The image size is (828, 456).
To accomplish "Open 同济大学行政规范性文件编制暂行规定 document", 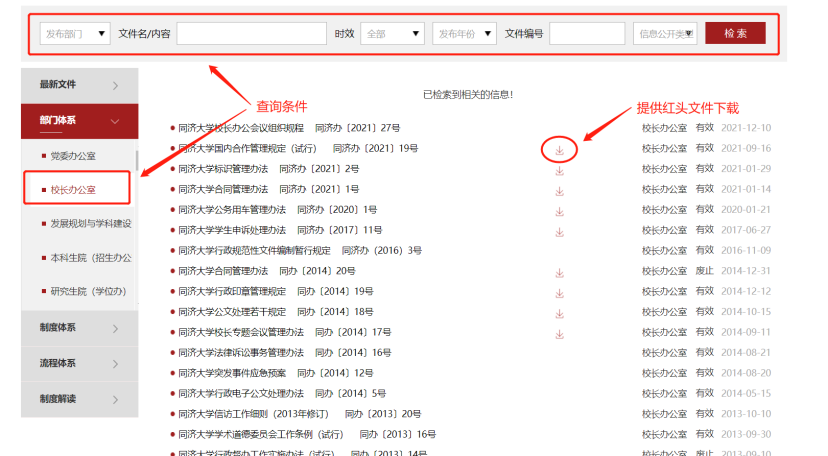I will coord(254,250).
